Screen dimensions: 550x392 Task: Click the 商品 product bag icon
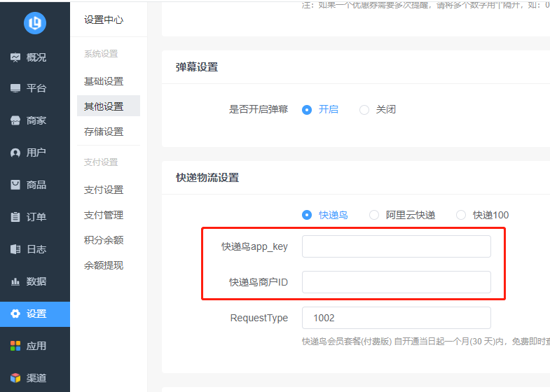click(15, 185)
